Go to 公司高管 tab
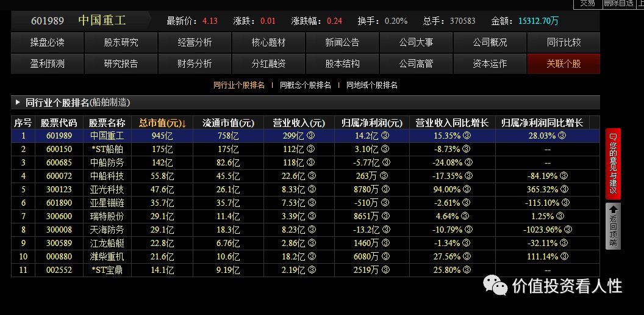The image size is (644, 315). click(x=416, y=63)
